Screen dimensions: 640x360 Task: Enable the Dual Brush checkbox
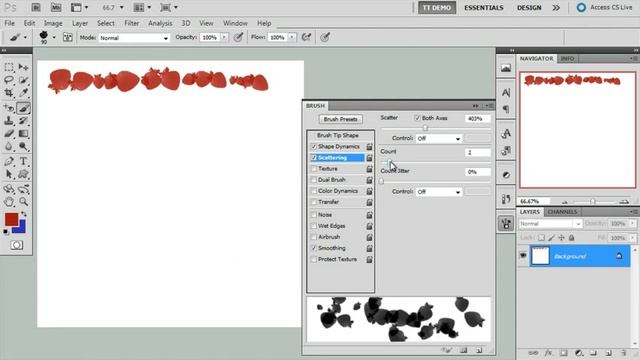314,180
